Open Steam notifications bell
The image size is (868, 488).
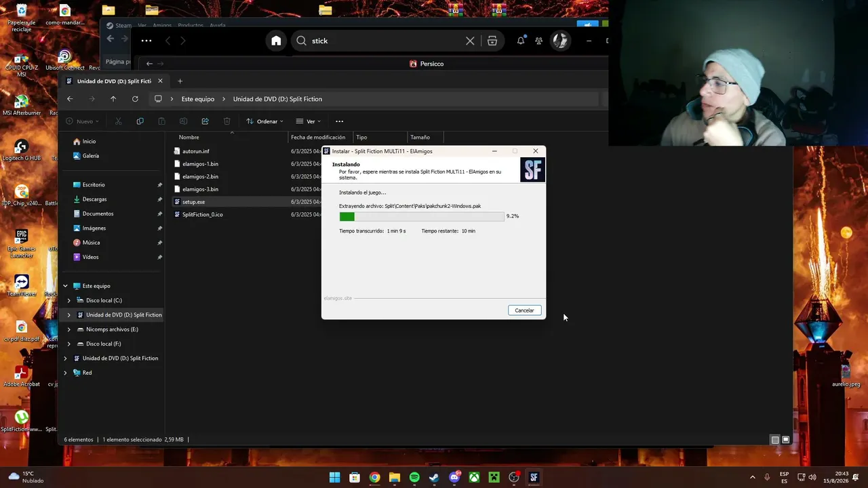coord(521,41)
